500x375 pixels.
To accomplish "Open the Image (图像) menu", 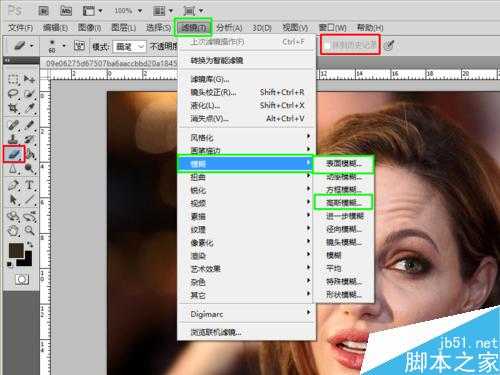I will (89, 28).
